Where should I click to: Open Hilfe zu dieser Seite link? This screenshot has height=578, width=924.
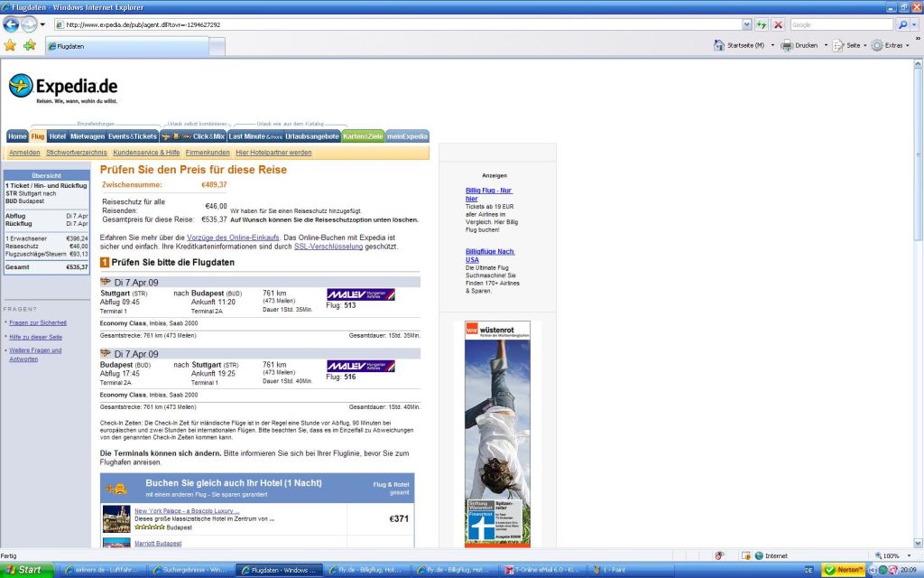click(x=35, y=337)
